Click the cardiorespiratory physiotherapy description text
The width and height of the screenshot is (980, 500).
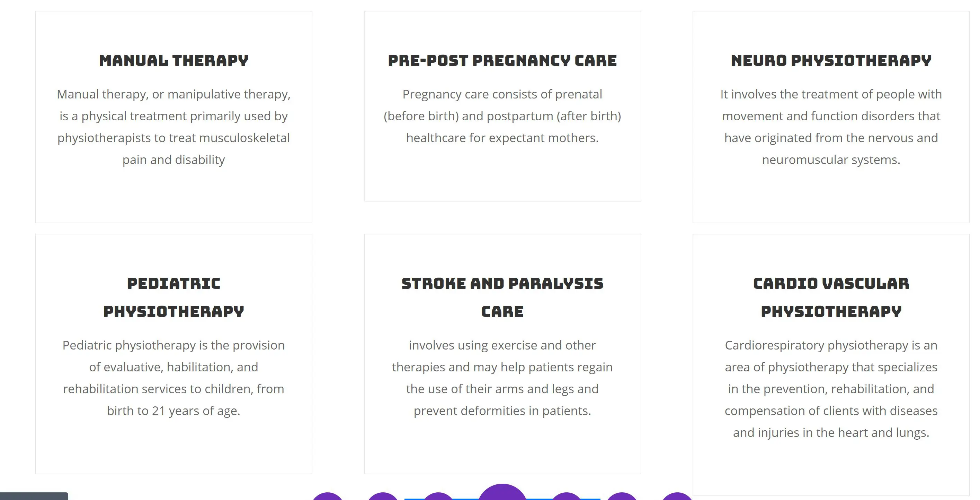pos(831,389)
